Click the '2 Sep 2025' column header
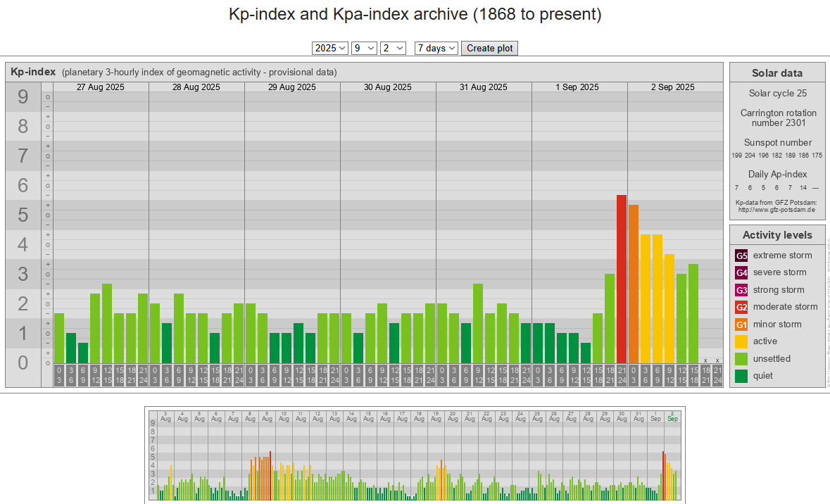The height and width of the screenshot is (504, 830). (674, 87)
